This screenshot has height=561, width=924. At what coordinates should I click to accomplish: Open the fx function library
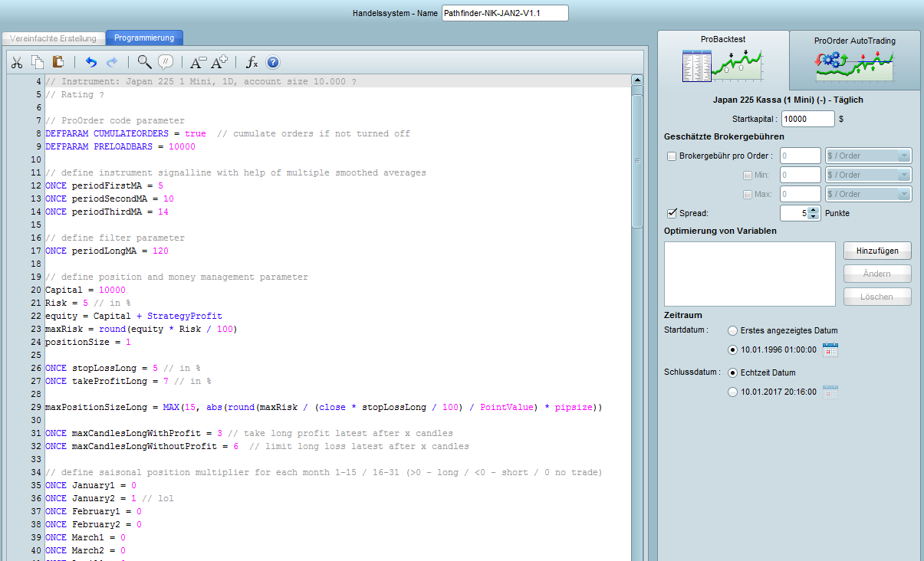(x=252, y=63)
